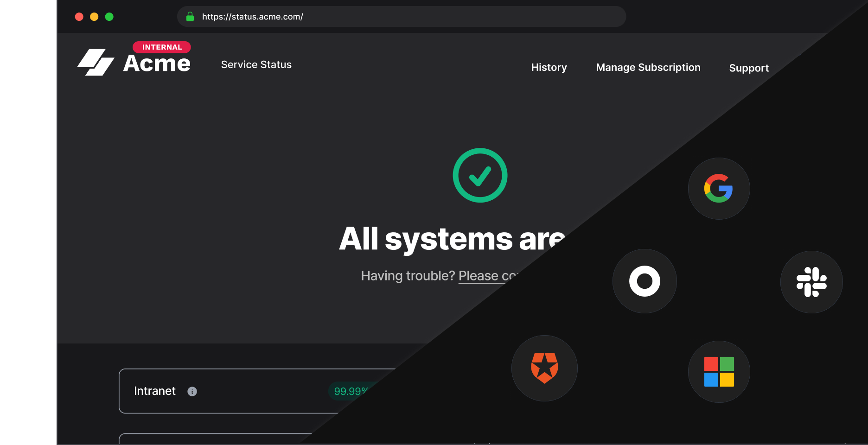Image resolution: width=868 pixels, height=445 pixels.
Task: Click the Google logo icon
Action: click(719, 188)
